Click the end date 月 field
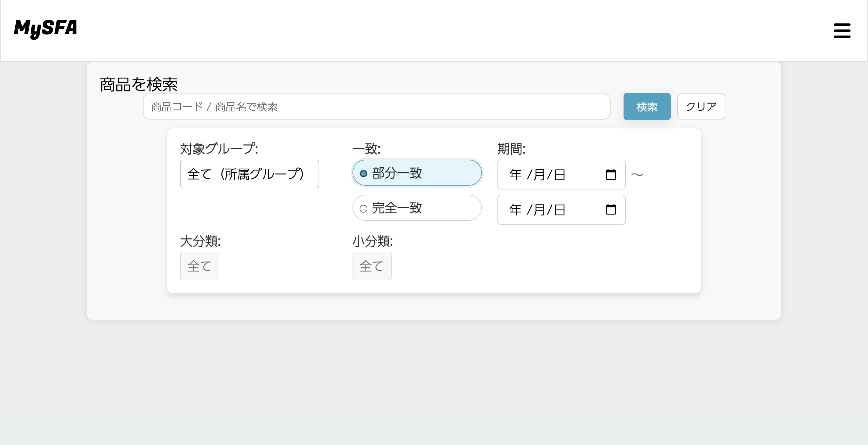The image size is (868, 445). [539, 210]
